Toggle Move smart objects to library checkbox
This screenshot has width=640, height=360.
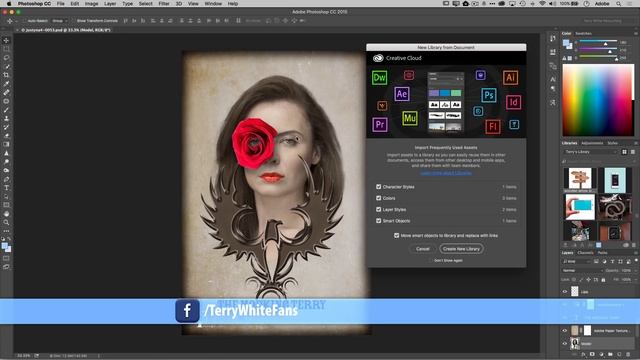[x=396, y=236]
